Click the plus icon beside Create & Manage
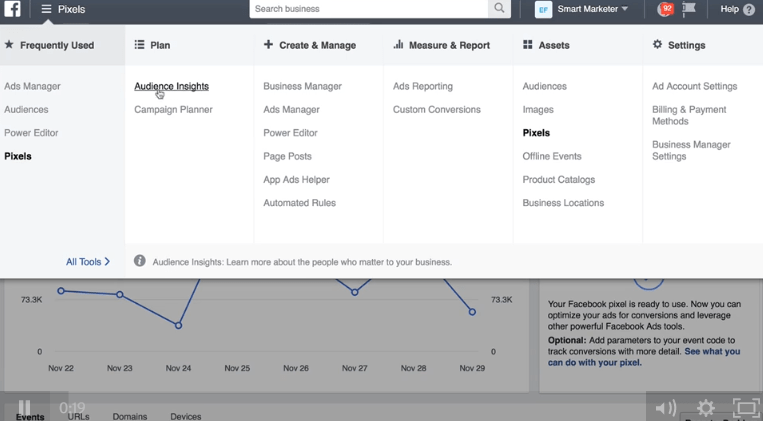 268,44
